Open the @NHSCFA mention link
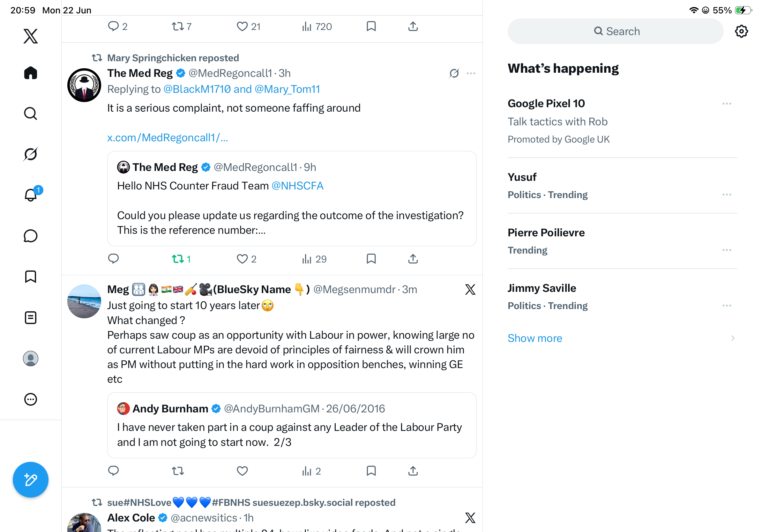The height and width of the screenshot is (532, 762). point(297,186)
